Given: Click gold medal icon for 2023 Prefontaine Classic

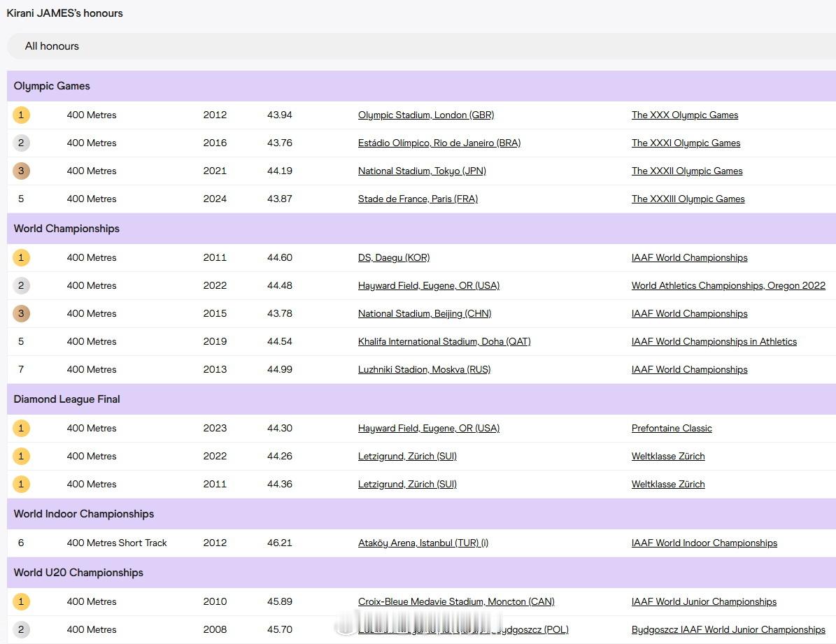Looking at the screenshot, I should click(x=21, y=428).
